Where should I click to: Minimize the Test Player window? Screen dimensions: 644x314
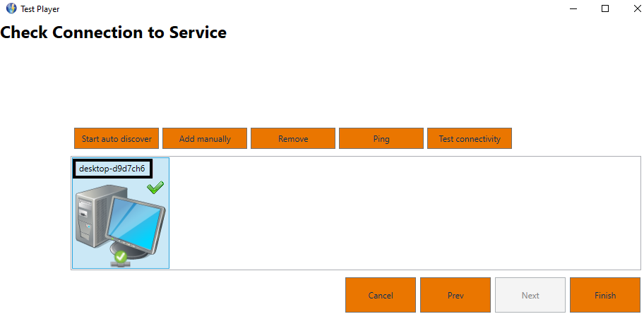pyautogui.click(x=573, y=9)
